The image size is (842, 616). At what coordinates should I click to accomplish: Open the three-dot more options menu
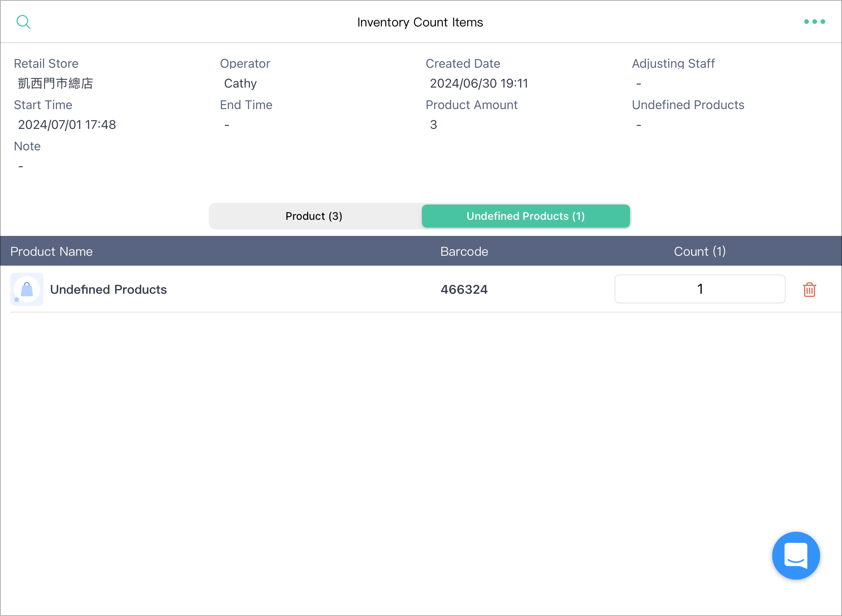[x=814, y=21]
